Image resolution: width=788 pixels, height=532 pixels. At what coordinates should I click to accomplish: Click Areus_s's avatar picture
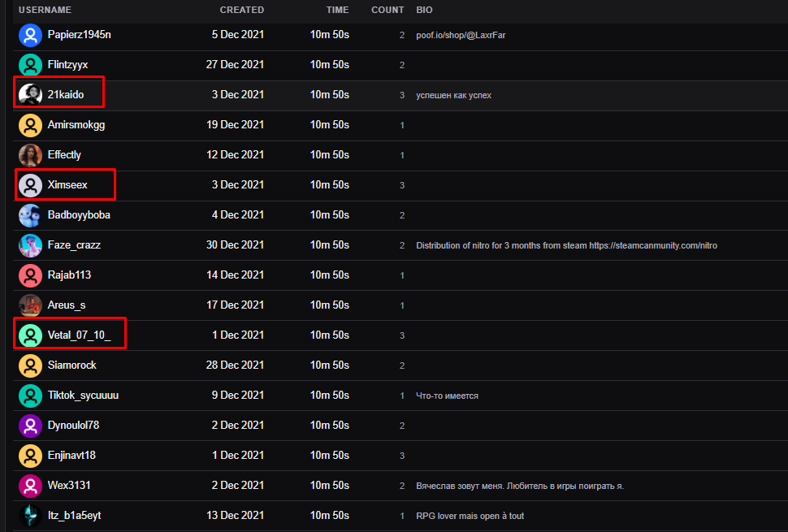click(x=30, y=305)
